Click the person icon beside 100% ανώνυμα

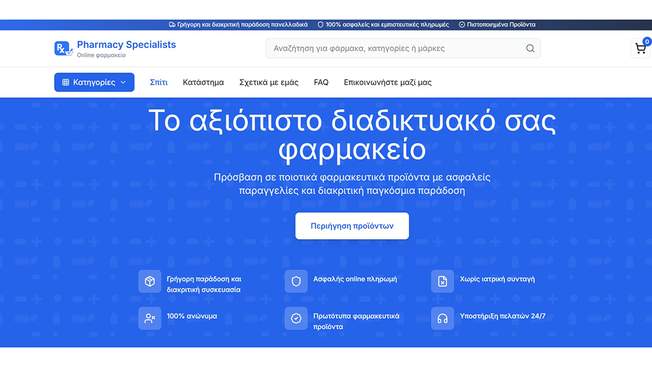(150, 318)
